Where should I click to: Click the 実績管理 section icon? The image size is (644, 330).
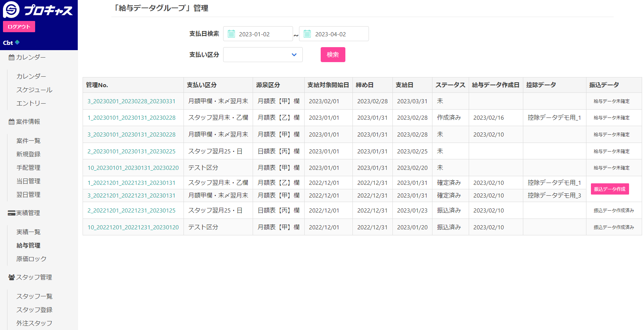(12, 213)
